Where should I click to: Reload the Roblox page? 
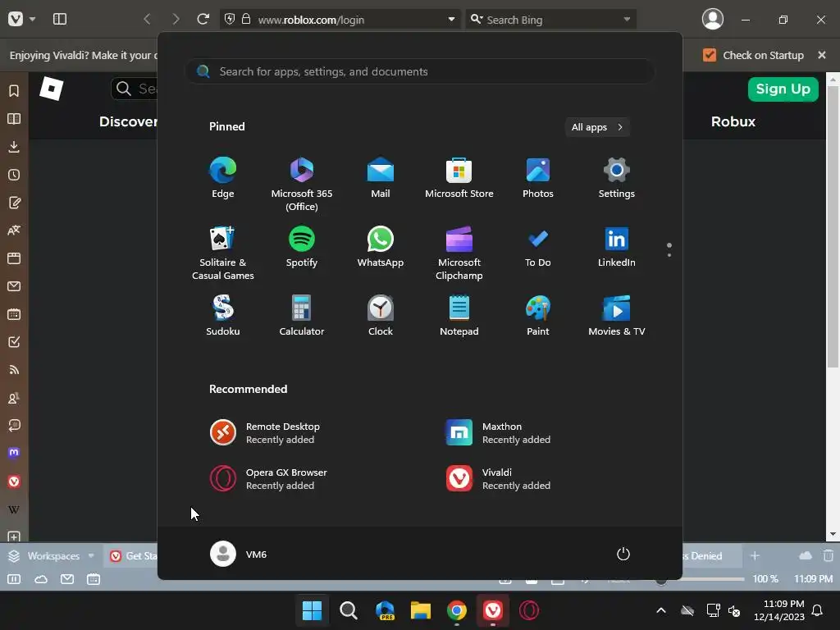203,20
